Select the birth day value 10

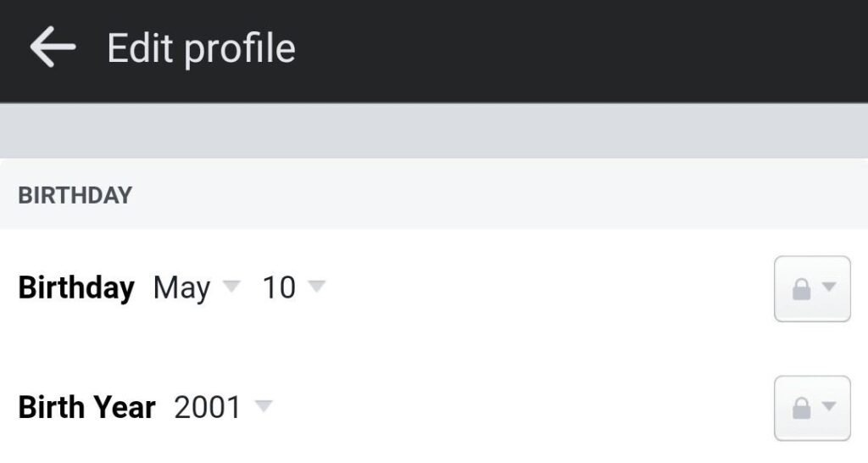279,288
